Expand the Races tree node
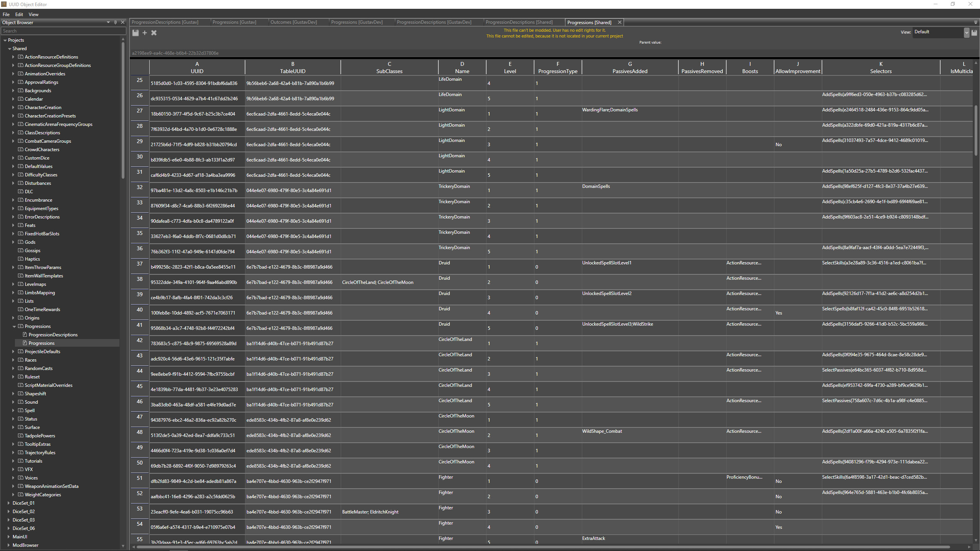The width and height of the screenshot is (980, 551). click(x=13, y=360)
